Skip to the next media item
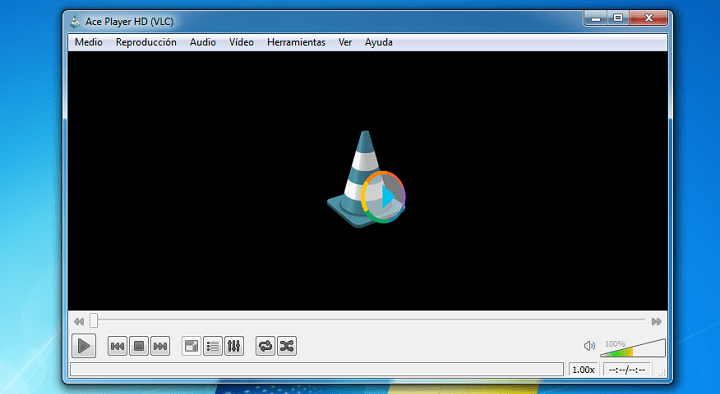Viewport: 720px width, 394px height. tap(160, 346)
